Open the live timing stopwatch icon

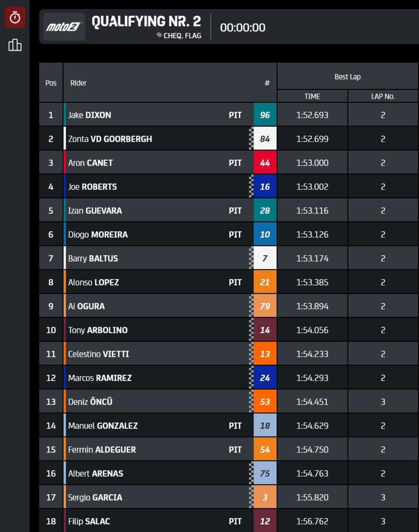coord(15,17)
